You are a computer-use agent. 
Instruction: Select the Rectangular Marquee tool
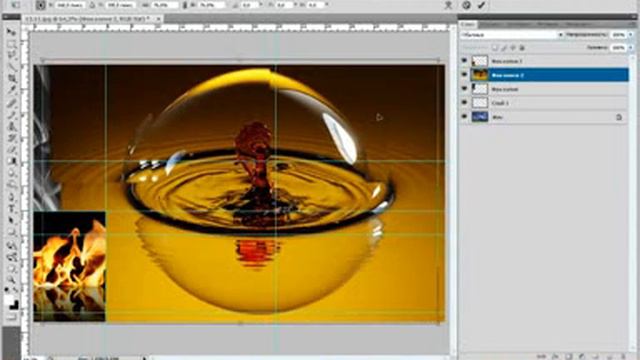11,44
